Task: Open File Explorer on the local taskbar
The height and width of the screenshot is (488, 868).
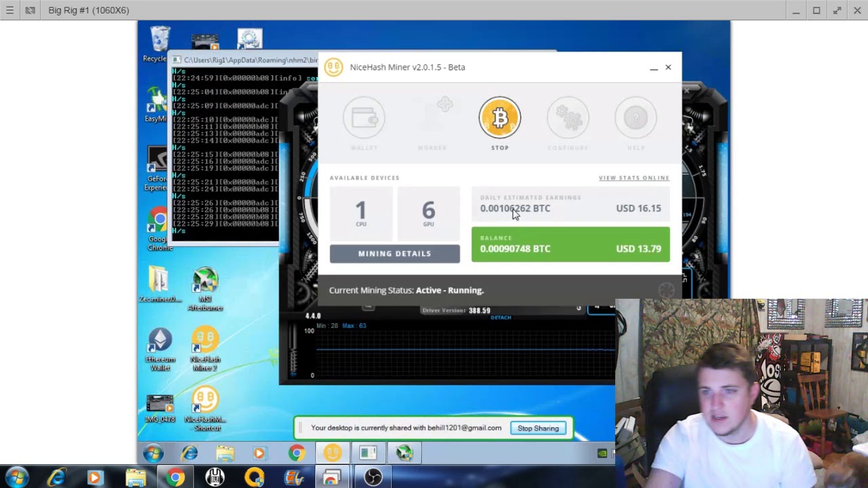Action: [135, 478]
